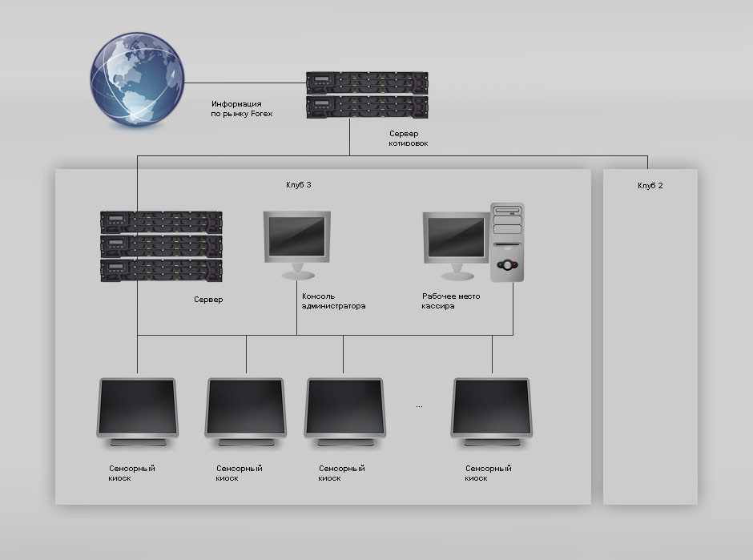Screen dimensions: 753x560
Task: Click the 'Клуб 3' heading
Action: click(299, 185)
